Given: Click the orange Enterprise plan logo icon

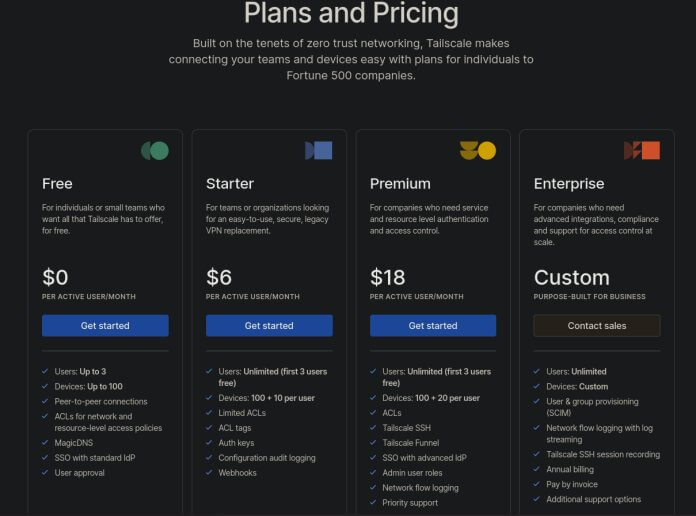Looking at the screenshot, I should [642, 151].
